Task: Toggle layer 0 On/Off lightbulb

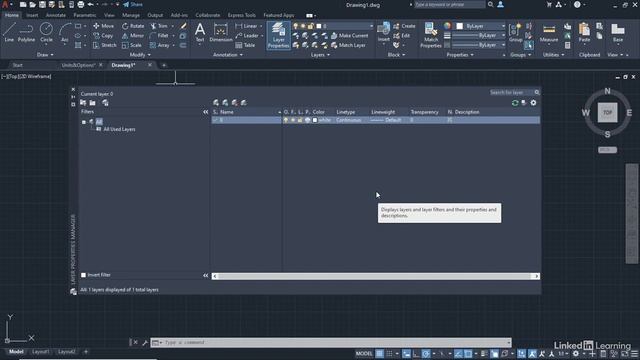Action: click(x=286, y=120)
